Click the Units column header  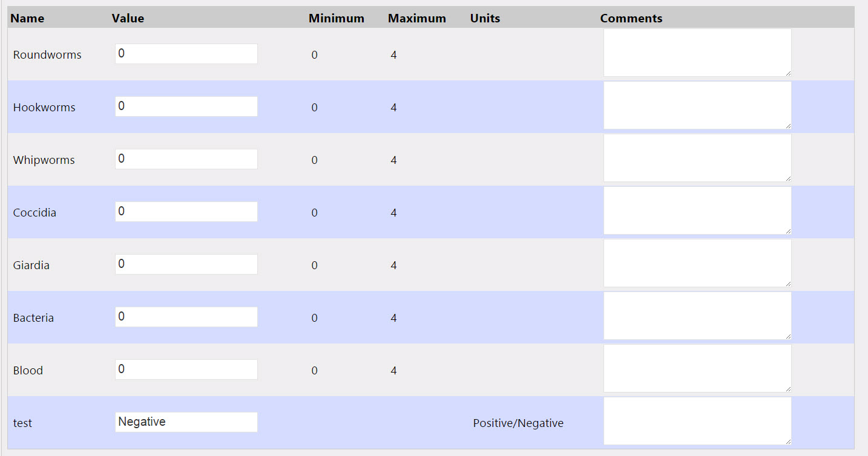485,18
